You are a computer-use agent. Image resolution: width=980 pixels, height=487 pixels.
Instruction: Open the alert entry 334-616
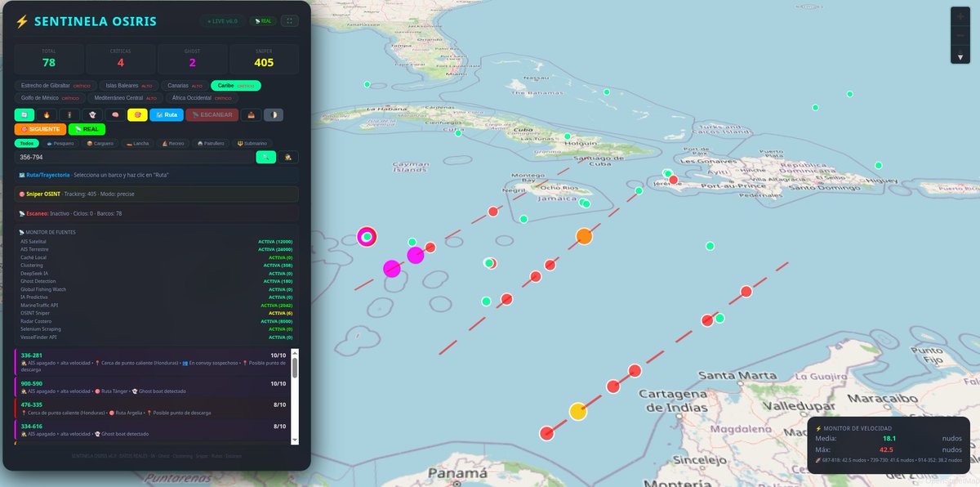tap(151, 430)
